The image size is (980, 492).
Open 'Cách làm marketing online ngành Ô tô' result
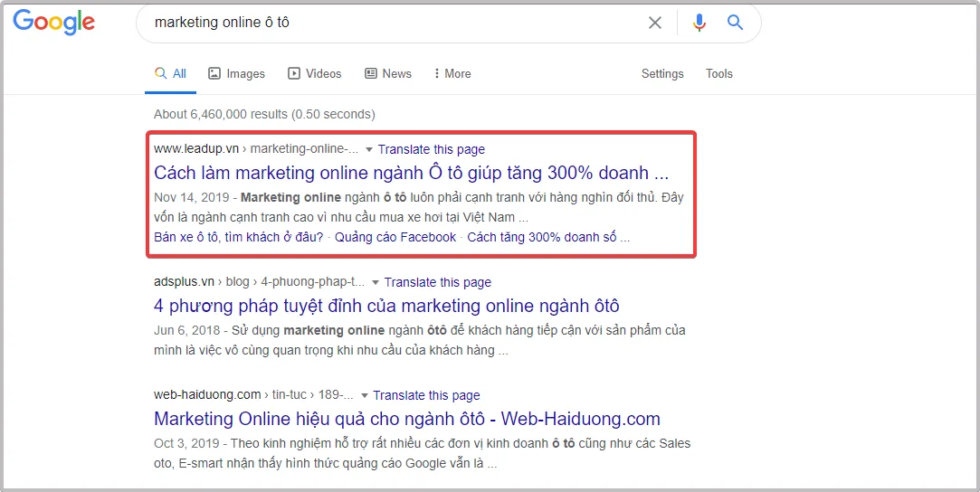411,173
